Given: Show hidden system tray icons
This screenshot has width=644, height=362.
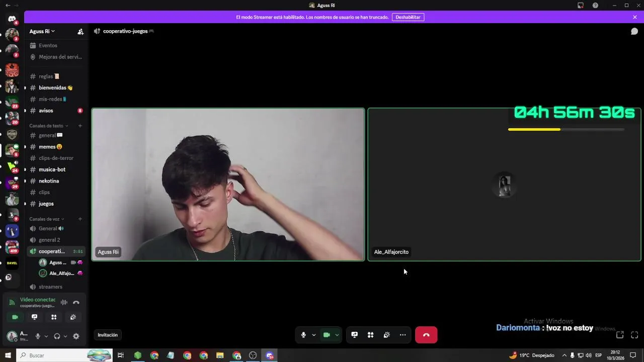Looking at the screenshot, I should [x=564, y=355].
